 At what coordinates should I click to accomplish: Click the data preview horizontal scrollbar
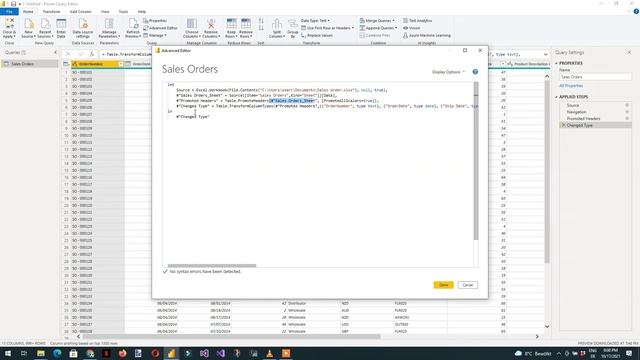click(x=231, y=337)
